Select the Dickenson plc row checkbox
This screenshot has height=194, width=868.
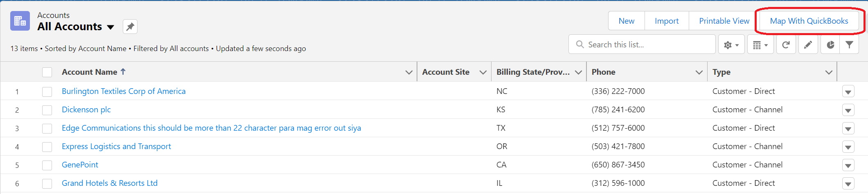47,110
